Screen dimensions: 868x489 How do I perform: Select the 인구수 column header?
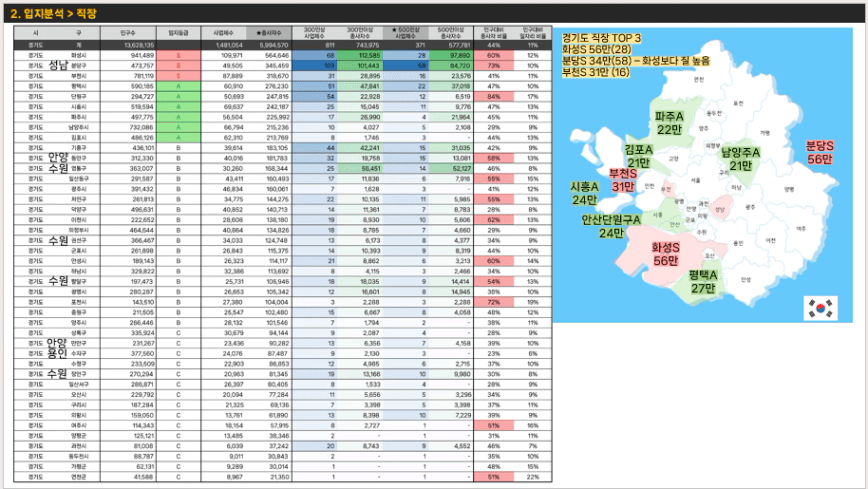click(x=128, y=33)
